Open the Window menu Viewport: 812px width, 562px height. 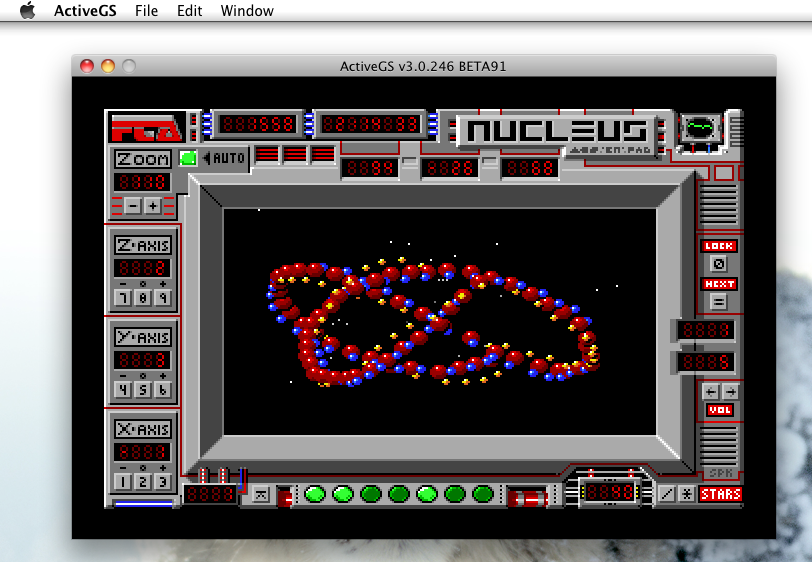tap(247, 11)
